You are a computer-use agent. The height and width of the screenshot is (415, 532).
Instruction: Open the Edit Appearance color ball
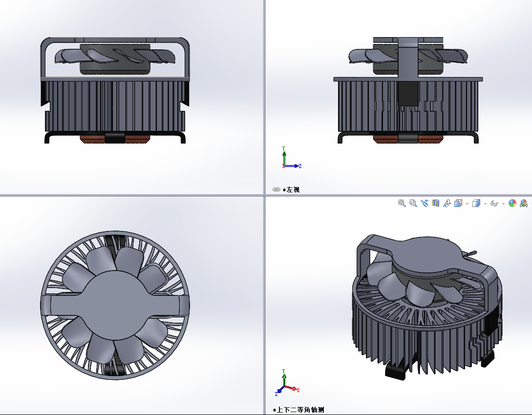[x=512, y=203]
